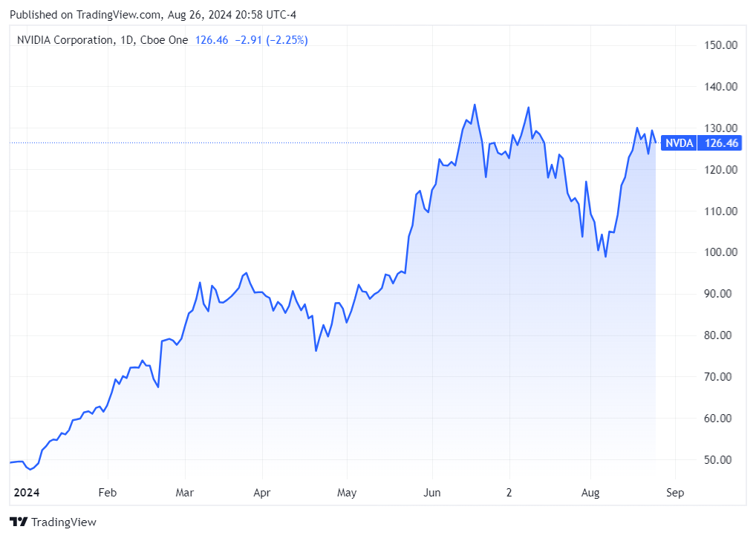Select the 100.00 price axis label

[720, 252]
